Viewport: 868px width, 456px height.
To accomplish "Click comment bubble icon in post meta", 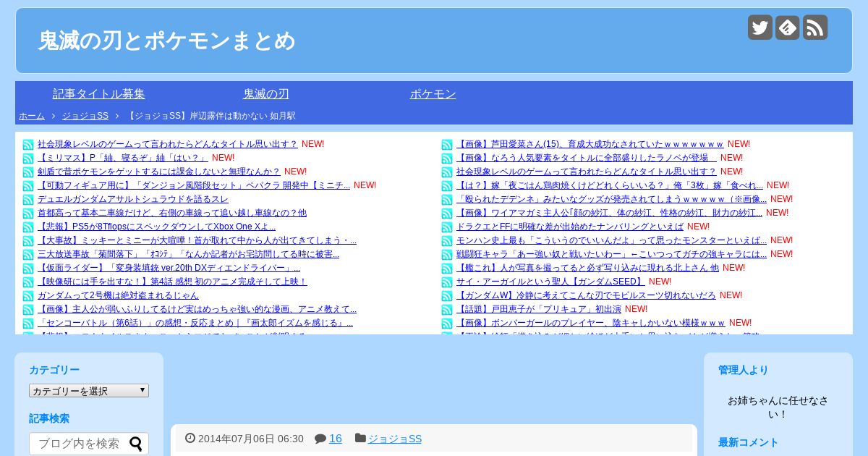I will click(x=320, y=439).
